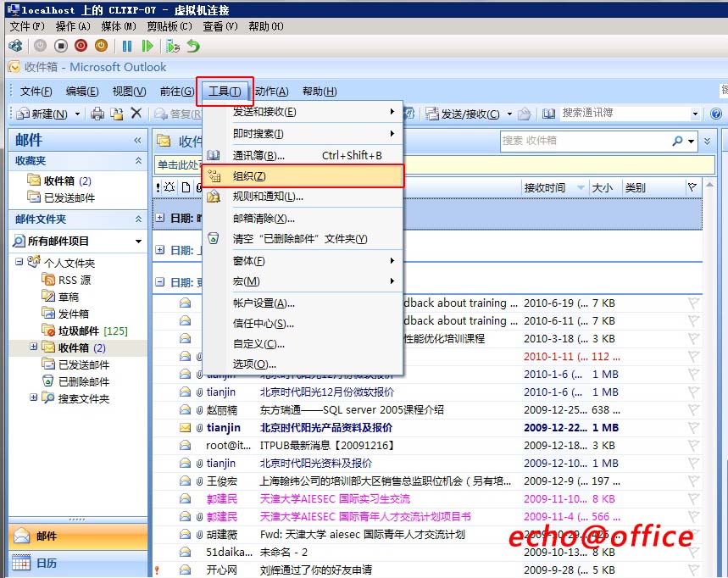Open Outlook Help via the blue question icon

(716, 114)
